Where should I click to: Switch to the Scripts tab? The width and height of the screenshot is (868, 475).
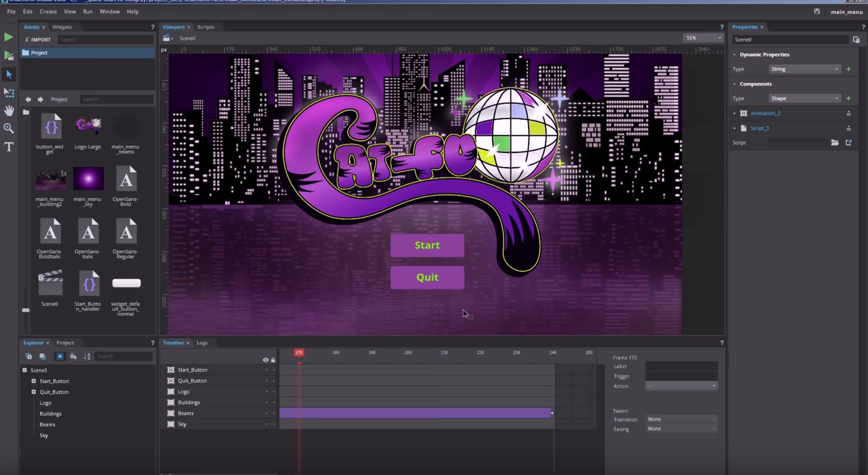[x=206, y=27]
